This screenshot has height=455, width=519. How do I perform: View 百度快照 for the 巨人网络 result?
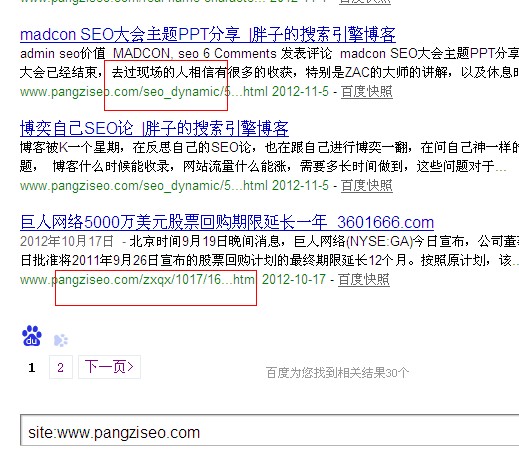coord(364,279)
